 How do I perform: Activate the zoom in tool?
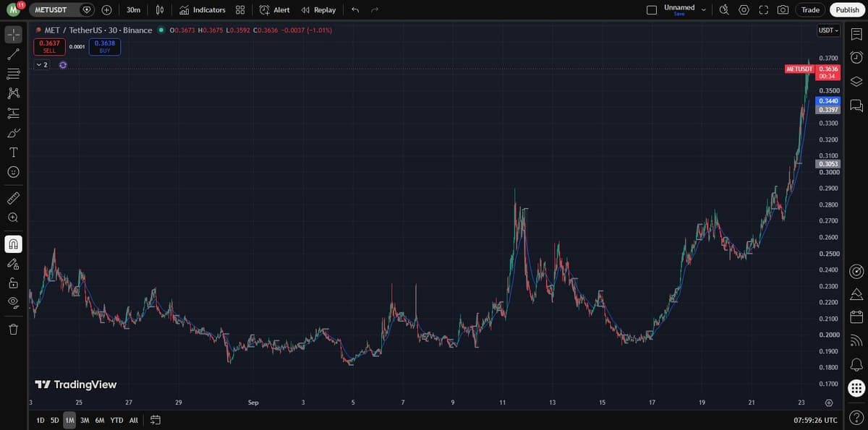[13, 218]
